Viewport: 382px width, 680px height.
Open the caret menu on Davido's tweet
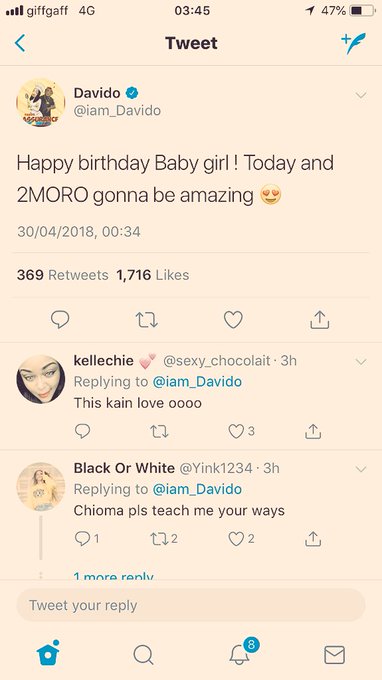pyautogui.click(x=361, y=95)
